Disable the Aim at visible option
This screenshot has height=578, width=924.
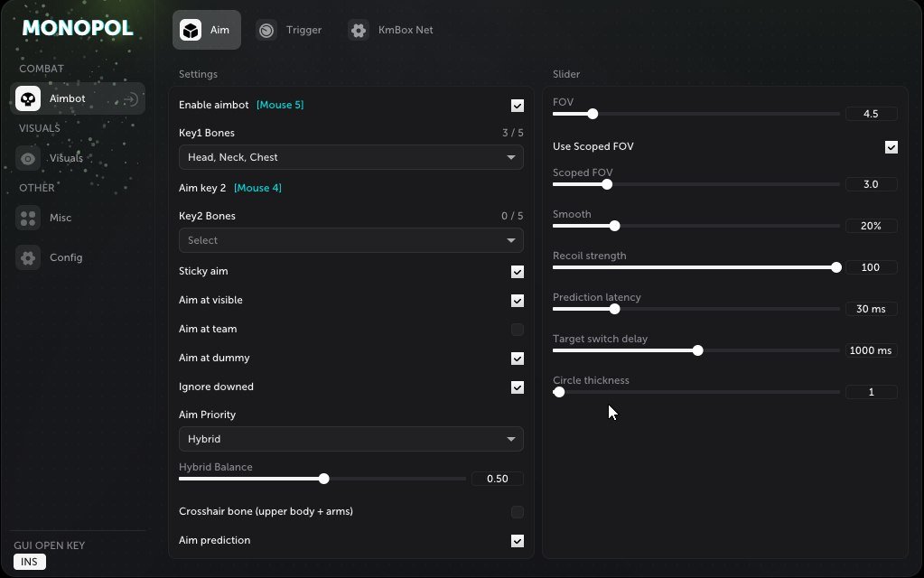pos(518,301)
